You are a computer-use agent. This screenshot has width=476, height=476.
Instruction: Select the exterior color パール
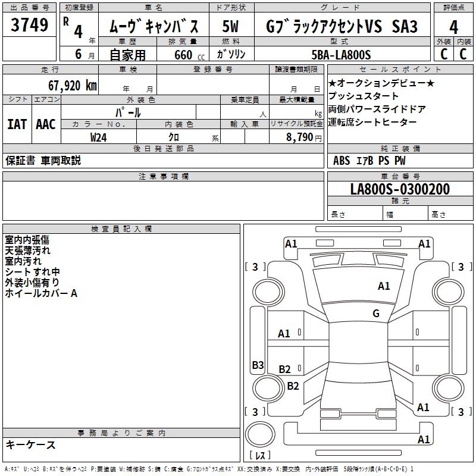pos(128,112)
